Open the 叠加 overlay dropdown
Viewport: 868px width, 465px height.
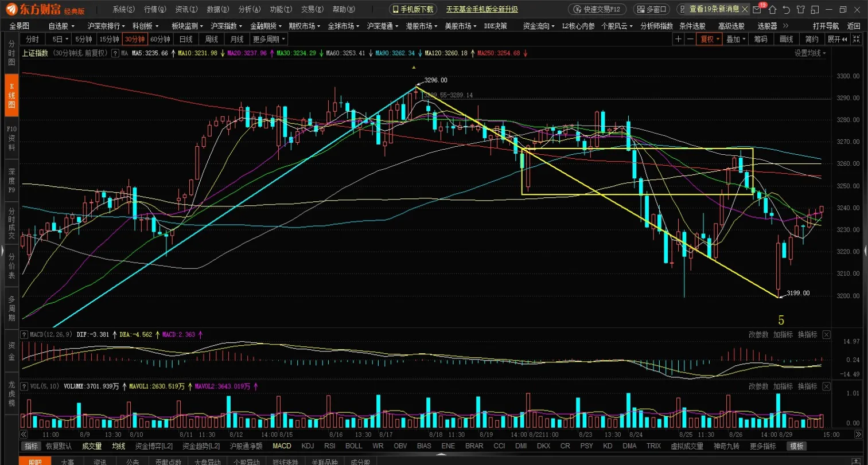coord(735,39)
